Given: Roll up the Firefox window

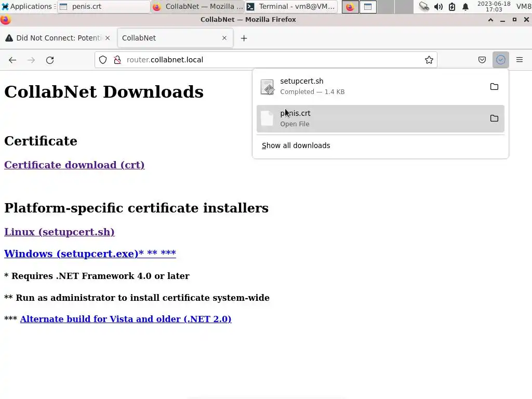Looking at the screenshot, I should [x=490, y=20].
